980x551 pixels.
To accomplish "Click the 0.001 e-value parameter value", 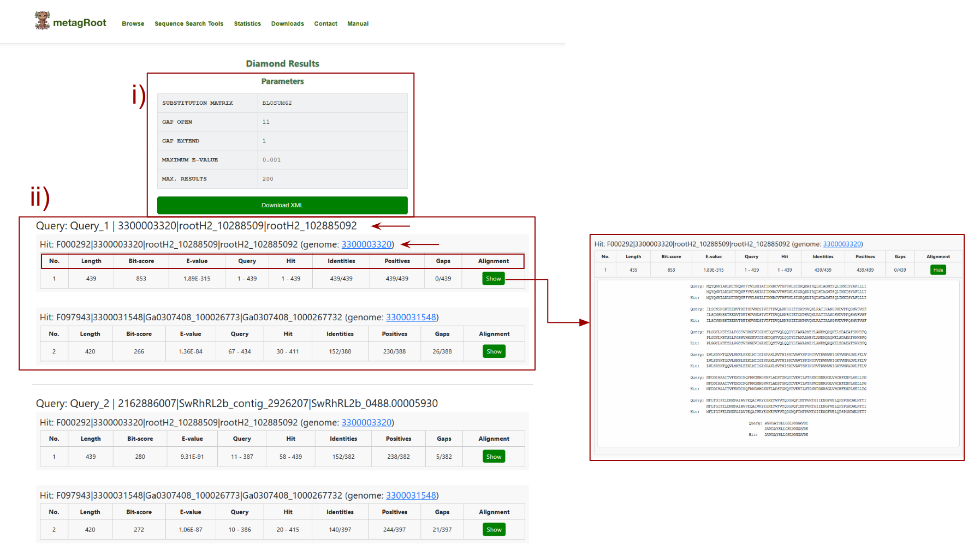I will [271, 160].
